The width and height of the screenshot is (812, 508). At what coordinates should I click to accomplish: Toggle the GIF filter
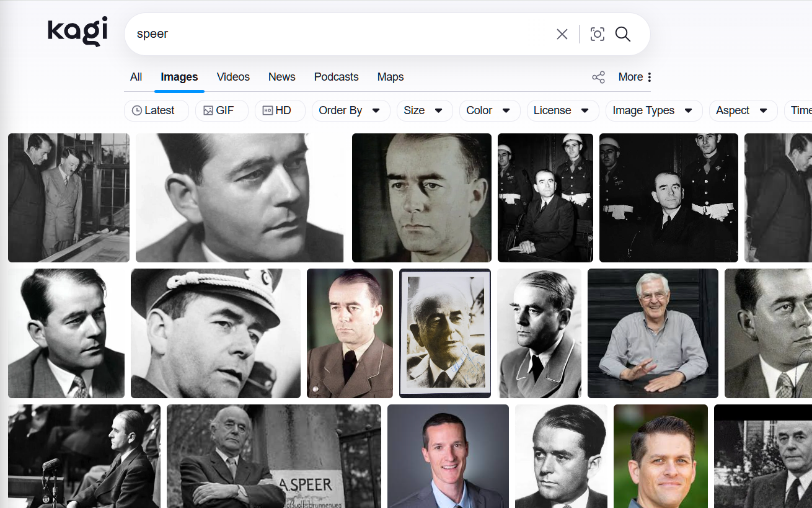[219, 110]
